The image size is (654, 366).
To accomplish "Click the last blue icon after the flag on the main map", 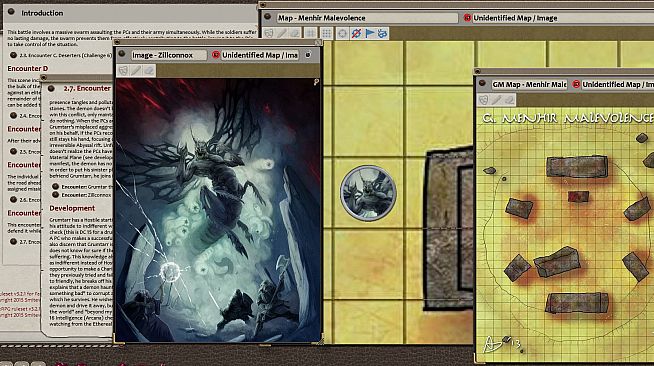I will pyautogui.click(x=382, y=33).
